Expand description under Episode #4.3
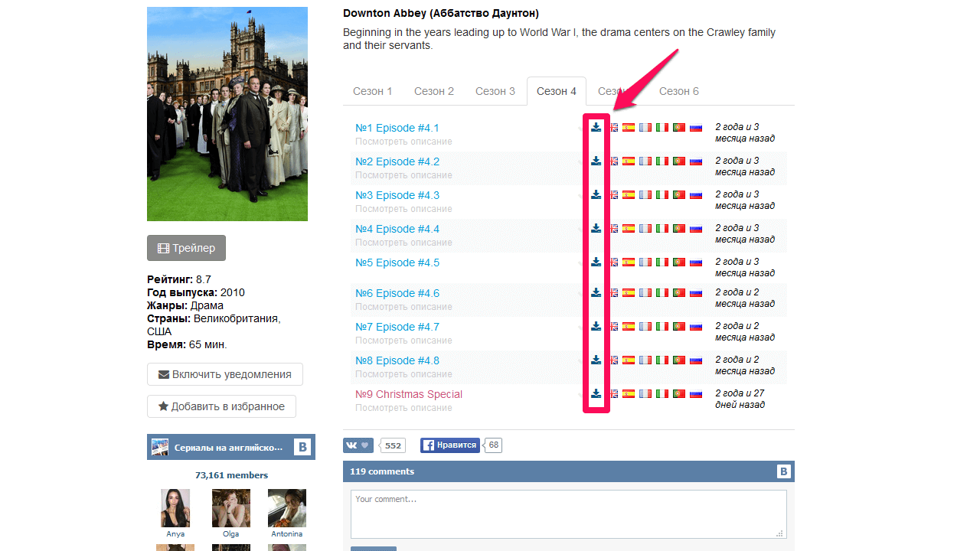 pos(403,209)
